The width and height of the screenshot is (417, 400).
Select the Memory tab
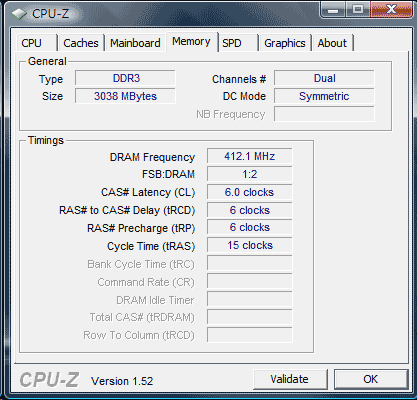coord(191,42)
